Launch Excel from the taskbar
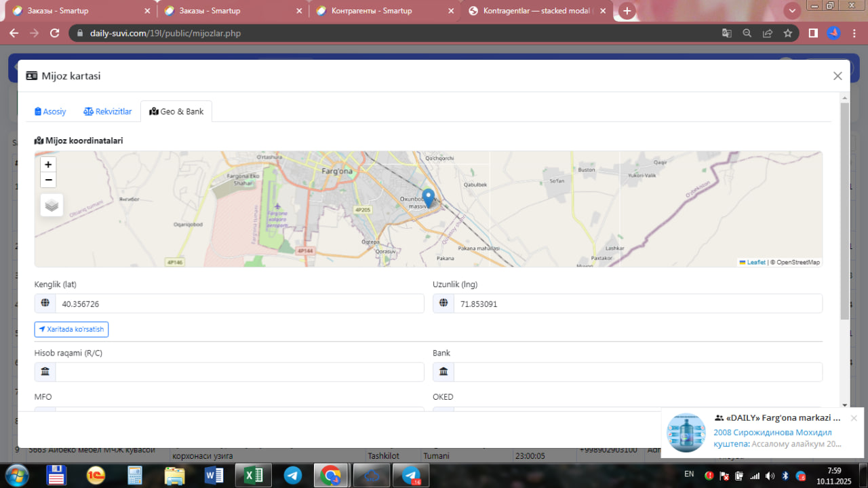 pyautogui.click(x=252, y=476)
